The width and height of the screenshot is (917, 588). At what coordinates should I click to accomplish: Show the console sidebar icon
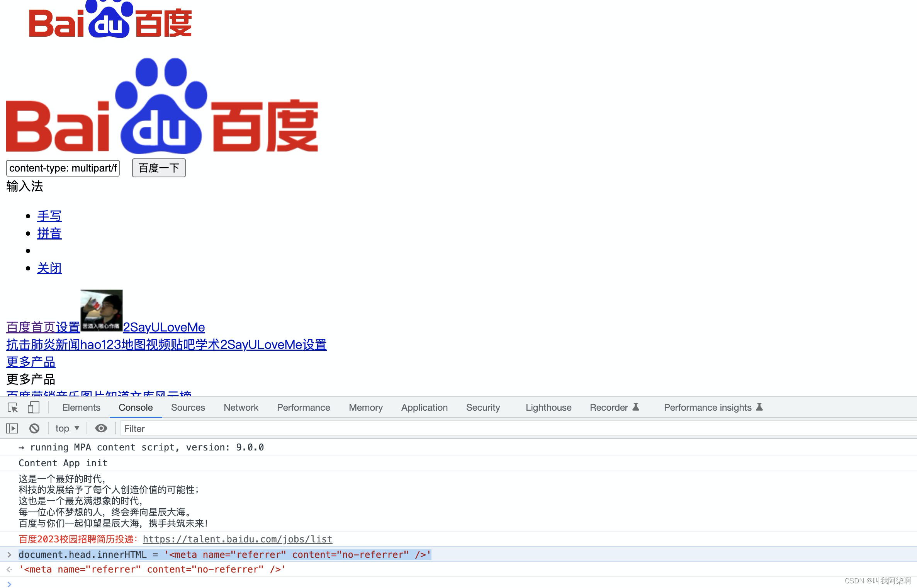pyautogui.click(x=12, y=428)
